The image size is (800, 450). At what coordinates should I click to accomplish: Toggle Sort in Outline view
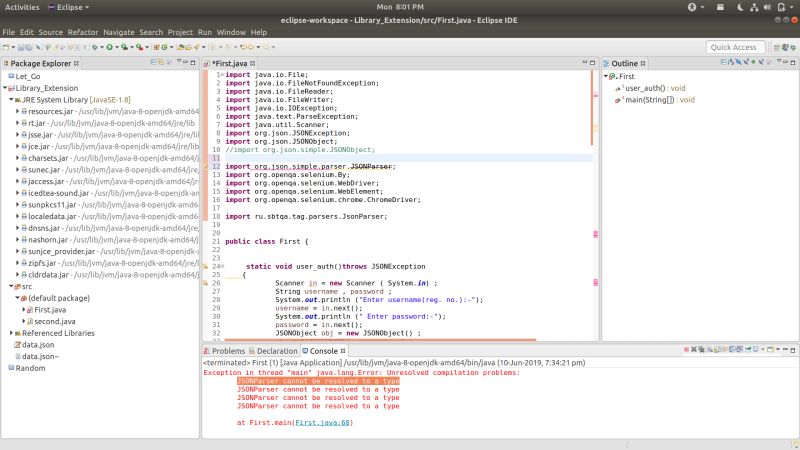click(x=731, y=63)
